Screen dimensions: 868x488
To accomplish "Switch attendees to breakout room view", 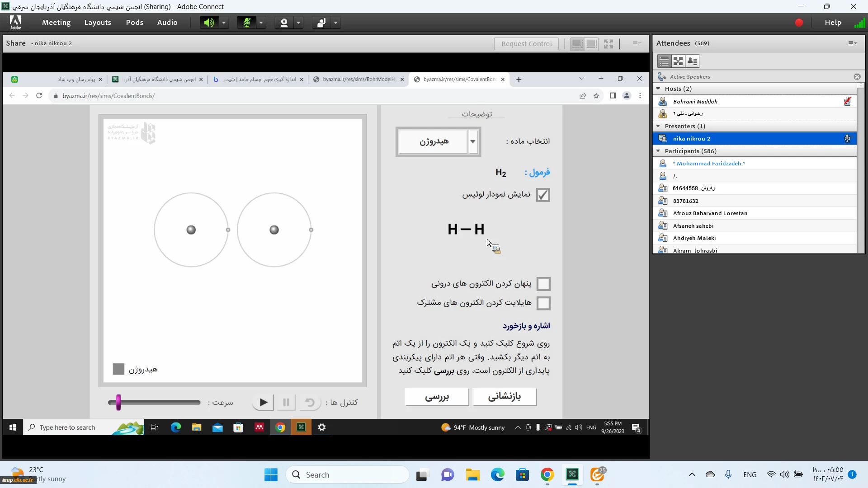I will tap(678, 61).
